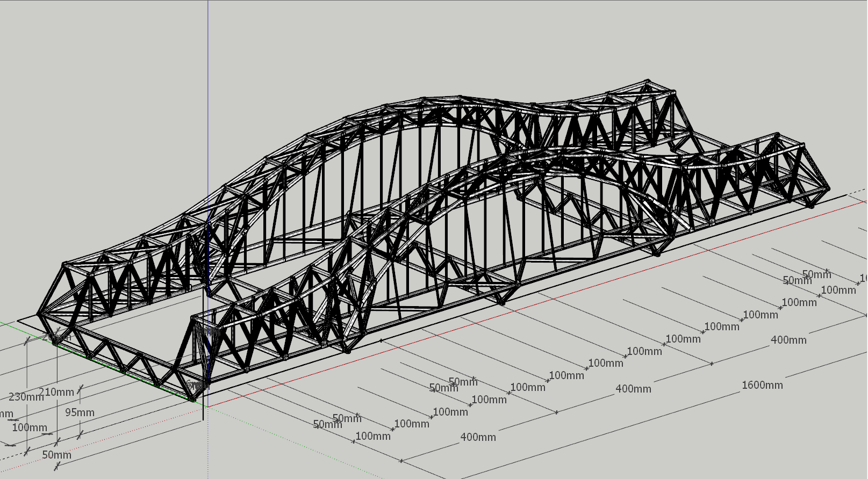Click the blue vertical axis above the bridge

click(208, 81)
